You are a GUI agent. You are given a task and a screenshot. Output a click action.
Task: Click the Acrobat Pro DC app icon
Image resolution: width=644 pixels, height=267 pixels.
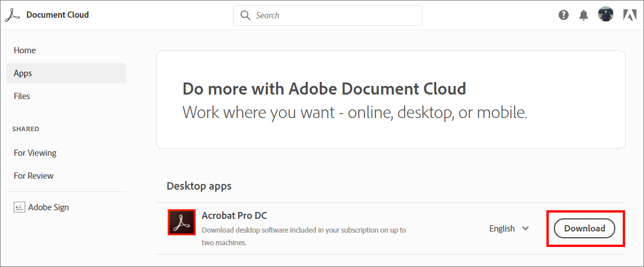point(181,222)
